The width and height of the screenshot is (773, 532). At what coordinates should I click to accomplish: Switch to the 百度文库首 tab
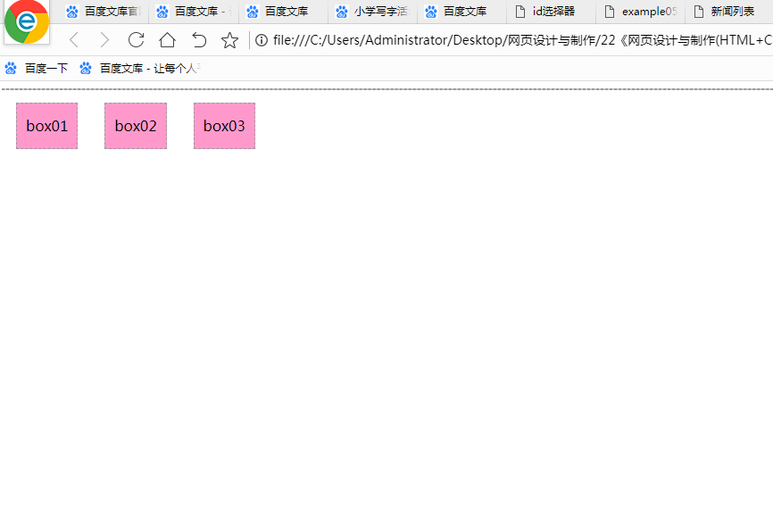click(x=104, y=12)
